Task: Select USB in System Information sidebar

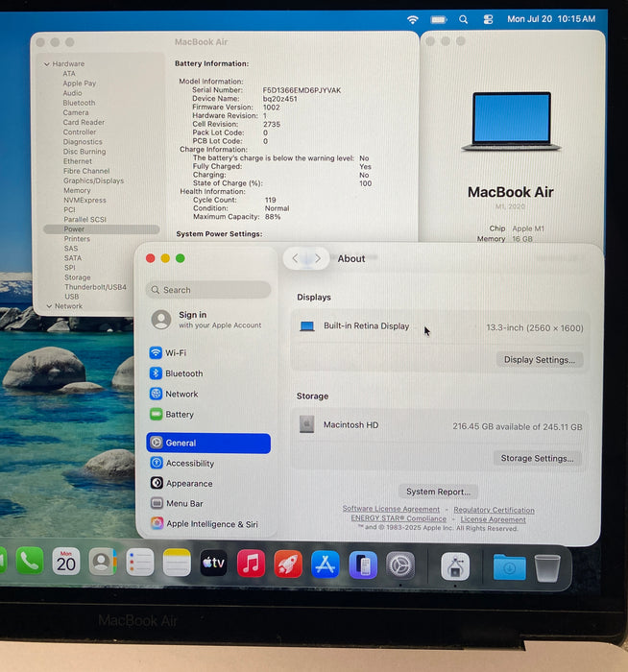Action: pyautogui.click(x=72, y=297)
